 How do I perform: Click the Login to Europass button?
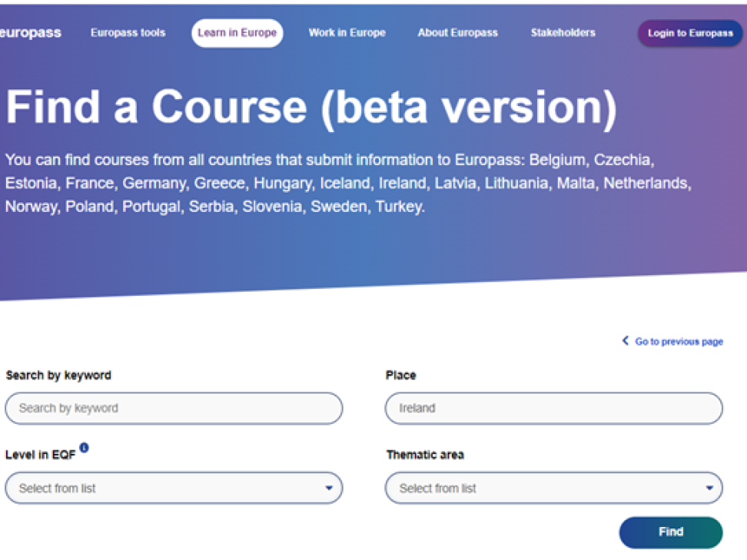pyautogui.click(x=690, y=33)
